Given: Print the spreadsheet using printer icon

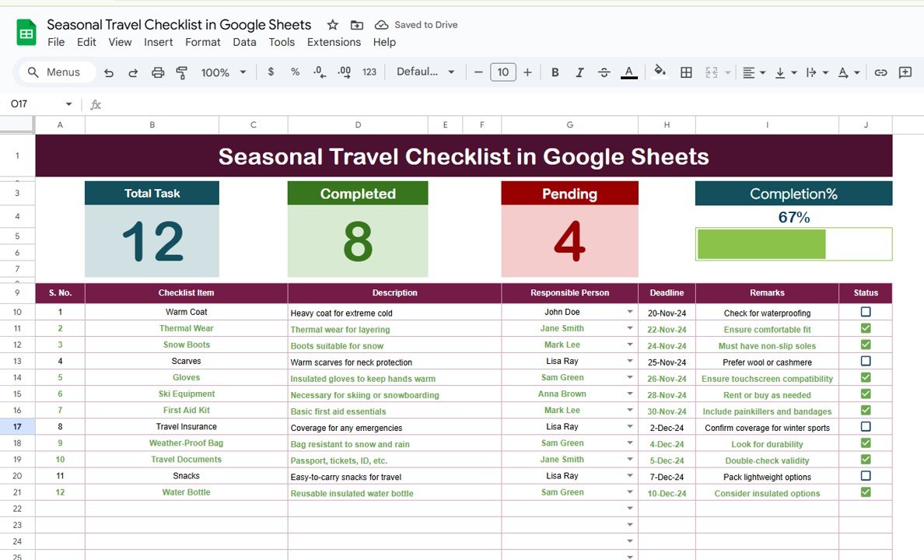Looking at the screenshot, I should [x=157, y=72].
